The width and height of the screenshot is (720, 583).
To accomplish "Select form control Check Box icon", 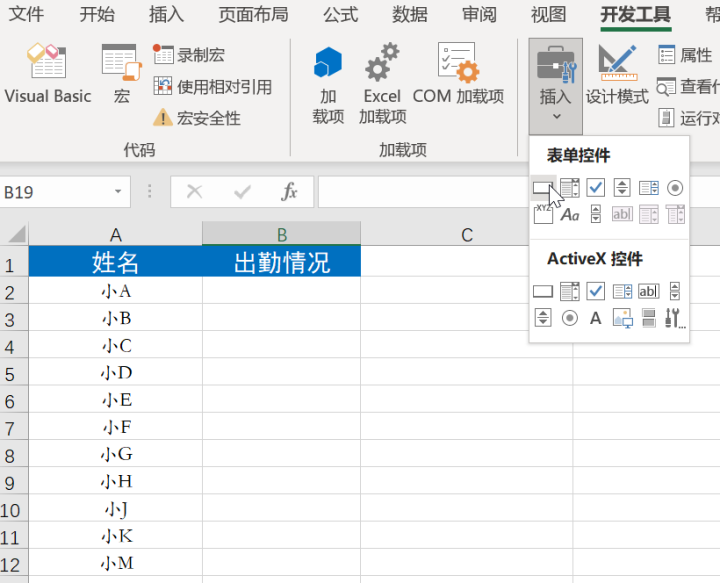I will click(596, 188).
